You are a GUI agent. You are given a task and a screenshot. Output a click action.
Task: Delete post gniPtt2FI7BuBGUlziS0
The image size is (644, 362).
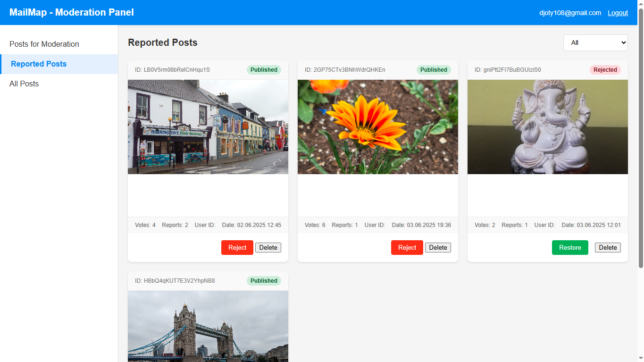pyautogui.click(x=608, y=247)
